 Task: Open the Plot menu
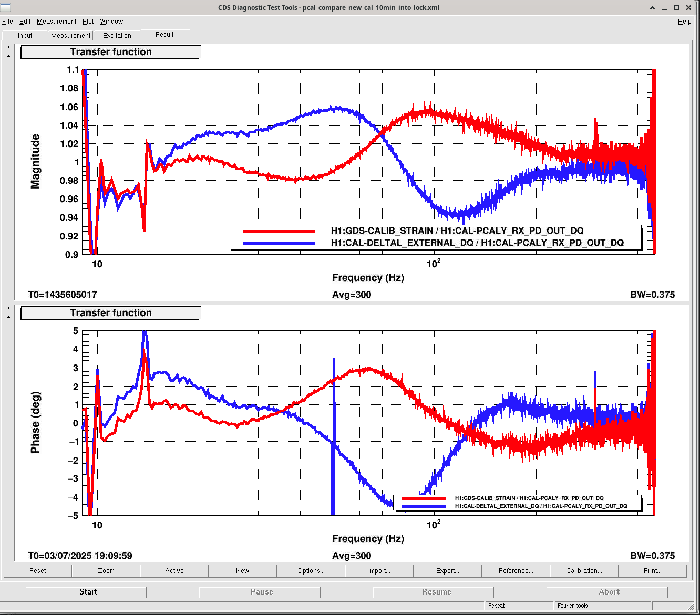coord(88,22)
